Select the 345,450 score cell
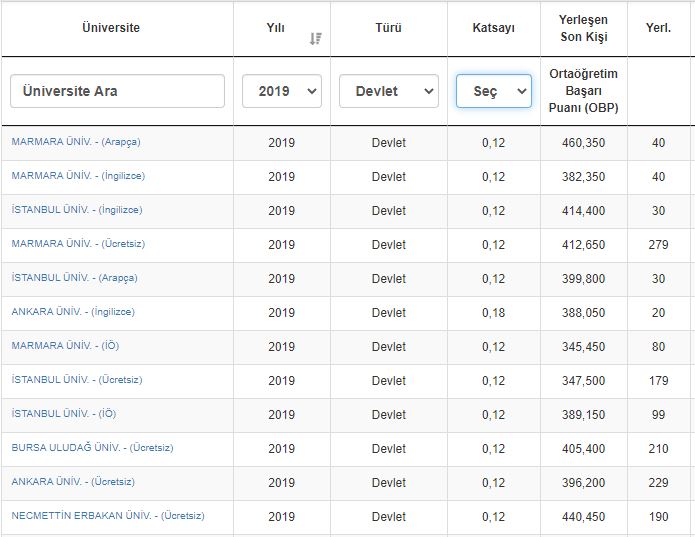Image resolution: width=695 pixels, height=537 pixels. pos(583,346)
